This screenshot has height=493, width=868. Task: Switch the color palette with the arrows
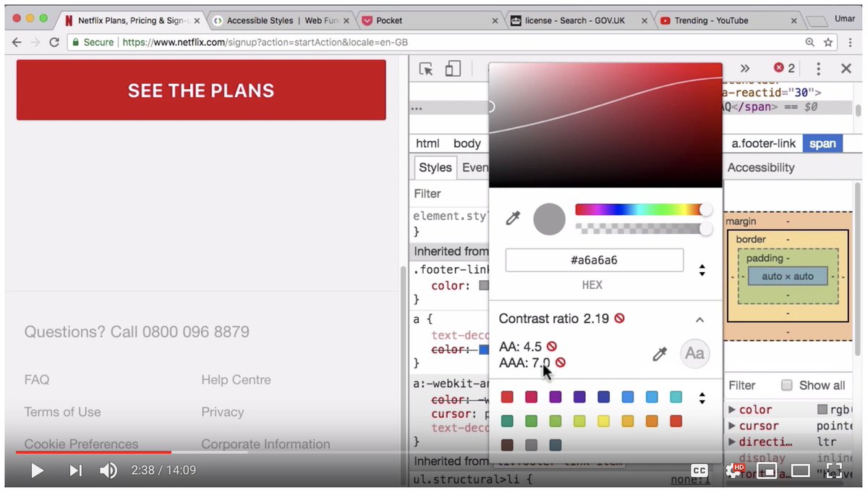(x=702, y=397)
